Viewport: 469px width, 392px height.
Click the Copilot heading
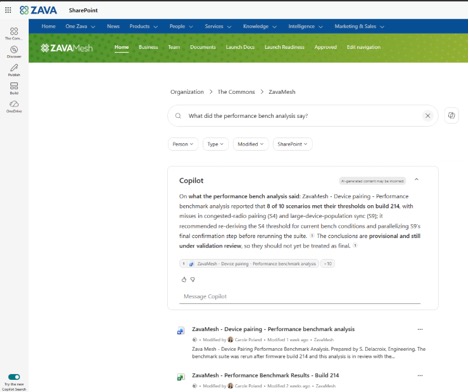(x=191, y=180)
